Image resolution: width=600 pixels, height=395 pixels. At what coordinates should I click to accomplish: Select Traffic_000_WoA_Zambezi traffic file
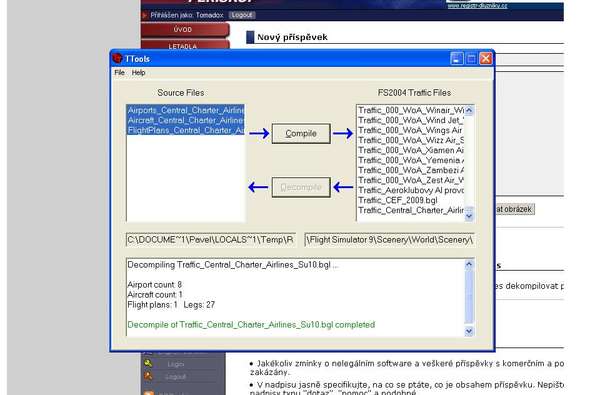(411, 170)
